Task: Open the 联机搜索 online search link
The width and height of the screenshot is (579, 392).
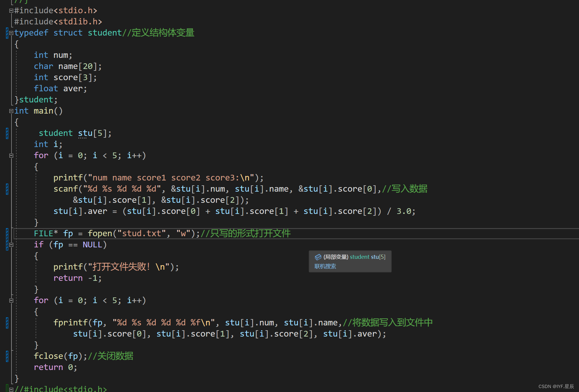Action: pyautogui.click(x=325, y=266)
